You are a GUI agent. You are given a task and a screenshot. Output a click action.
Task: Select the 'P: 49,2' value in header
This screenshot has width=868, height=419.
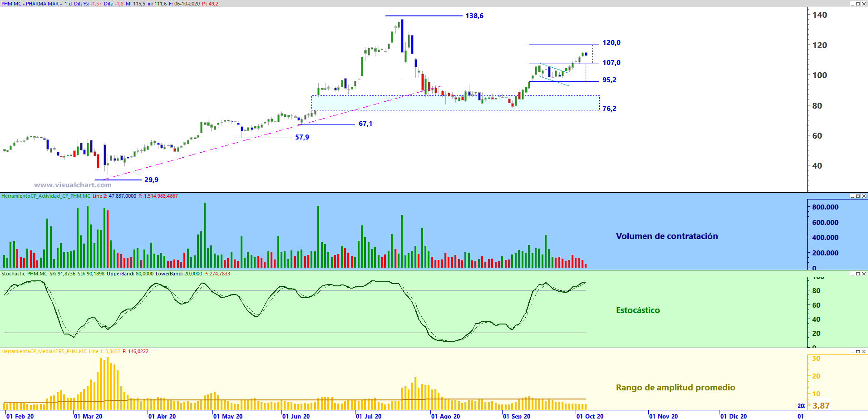tap(210, 4)
